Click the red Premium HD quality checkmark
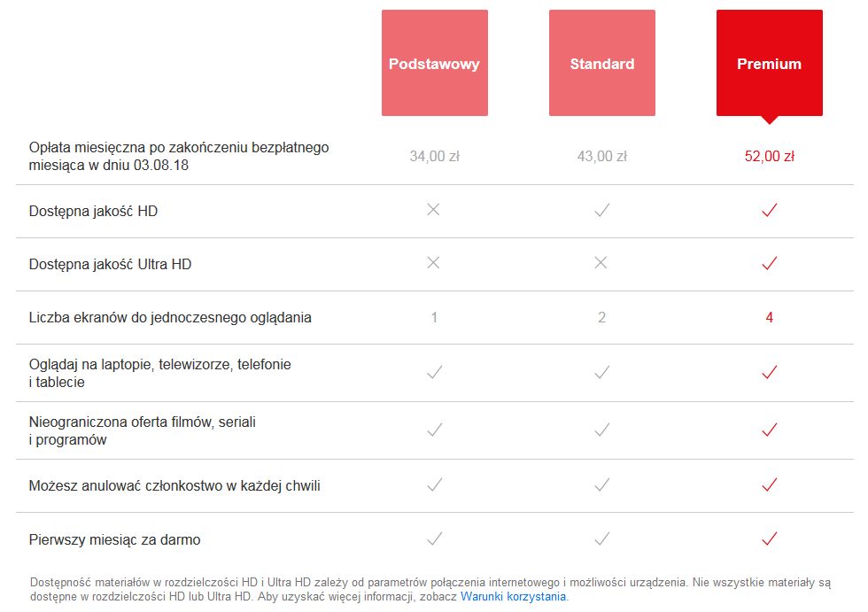The height and width of the screenshot is (612, 868). [x=769, y=210]
